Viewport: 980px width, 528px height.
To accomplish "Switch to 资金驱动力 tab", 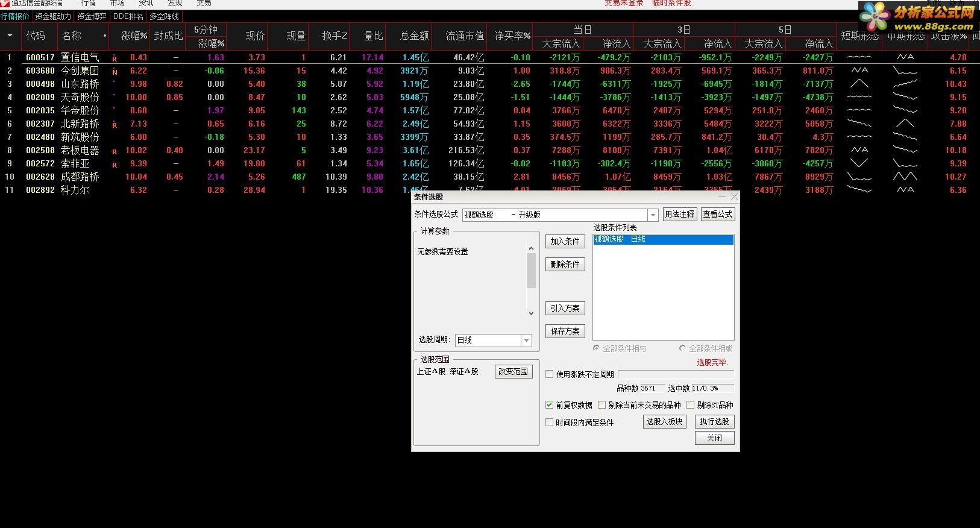I will click(x=53, y=16).
